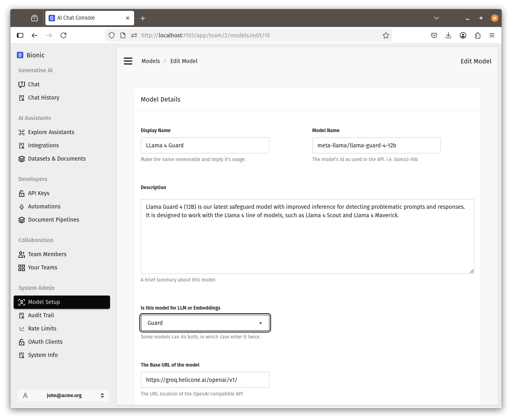Select Audit Trail menu item
512x420 pixels.
coord(41,315)
